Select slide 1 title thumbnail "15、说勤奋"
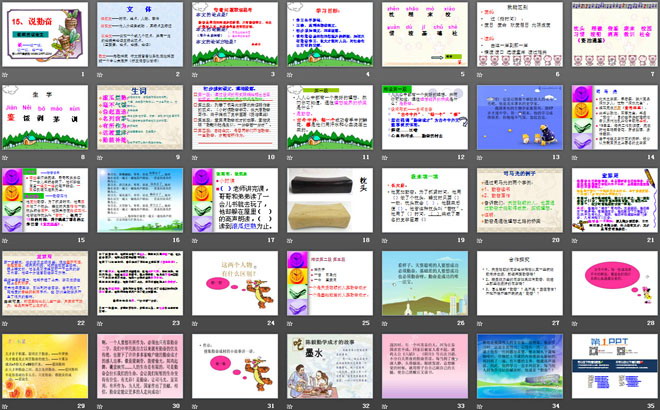The image size is (660, 410). tap(45, 35)
